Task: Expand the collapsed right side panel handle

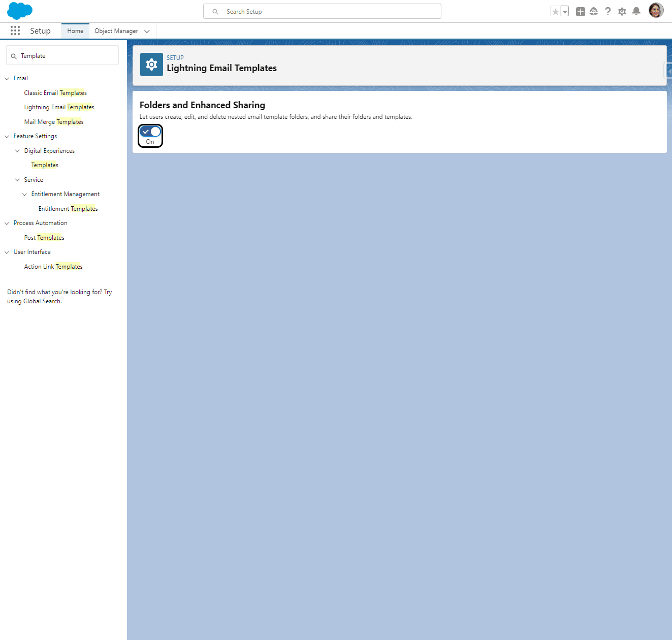Action: (668, 71)
